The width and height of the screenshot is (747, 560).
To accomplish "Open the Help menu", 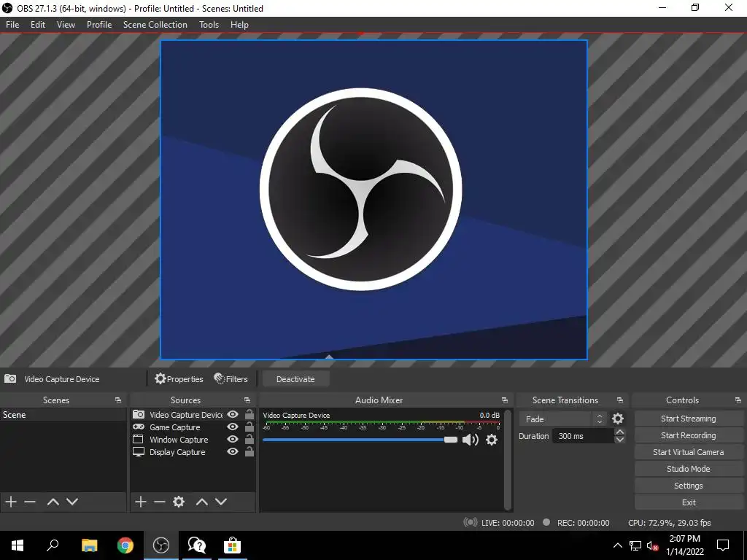I will [239, 25].
